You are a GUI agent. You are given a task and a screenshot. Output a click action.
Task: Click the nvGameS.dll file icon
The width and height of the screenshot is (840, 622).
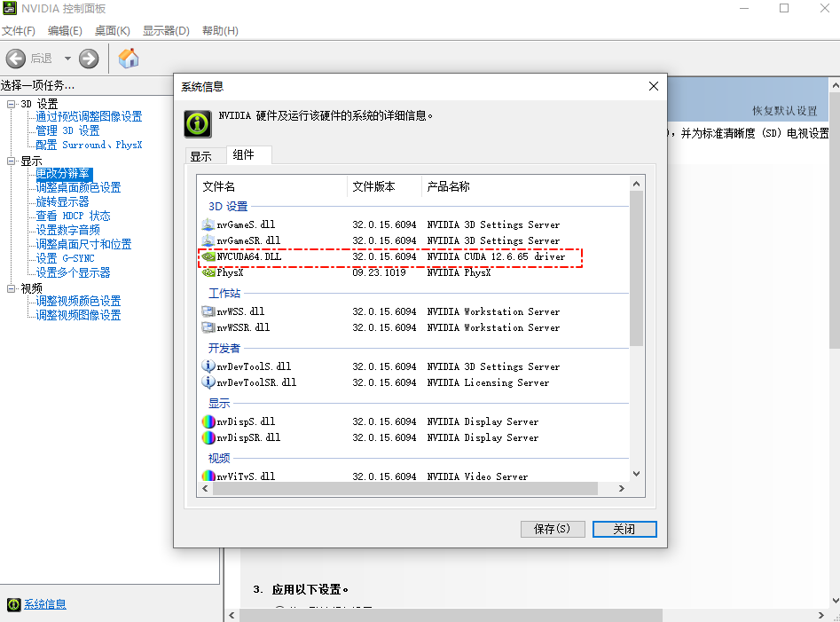click(208, 224)
